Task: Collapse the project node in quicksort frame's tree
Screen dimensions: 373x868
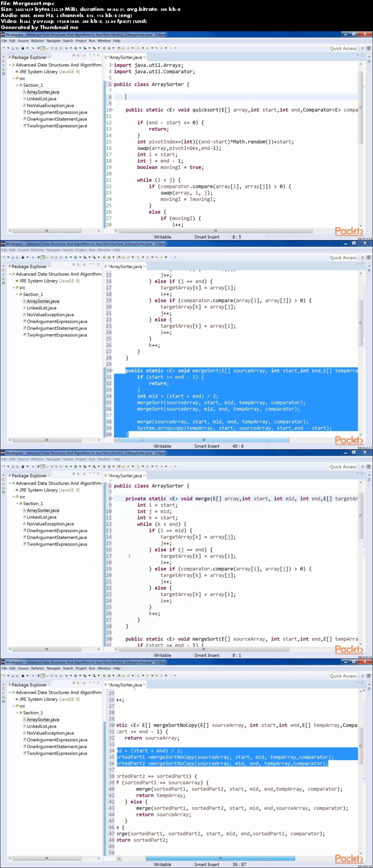Action: (x=10, y=65)
